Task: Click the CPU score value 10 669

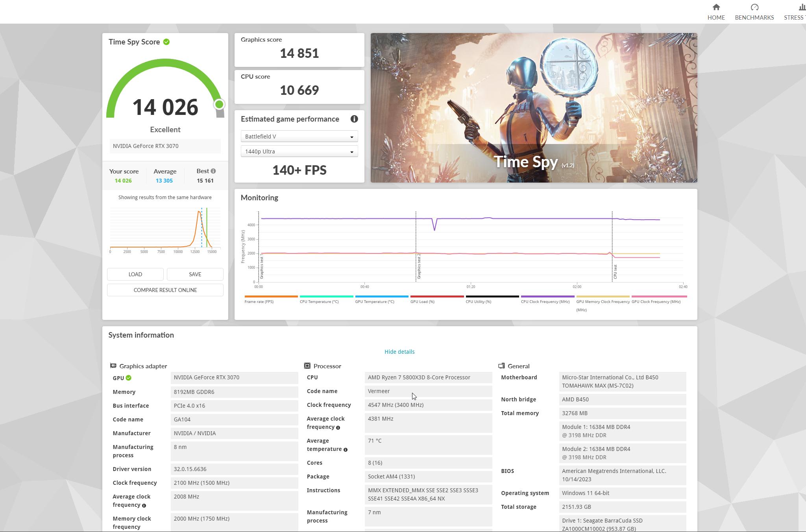Action: click(x=299, y=91)
